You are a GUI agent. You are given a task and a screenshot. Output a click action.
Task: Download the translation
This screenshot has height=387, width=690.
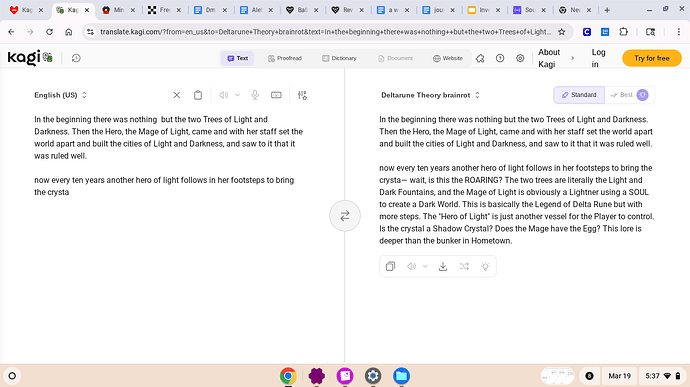coord(443,266)
